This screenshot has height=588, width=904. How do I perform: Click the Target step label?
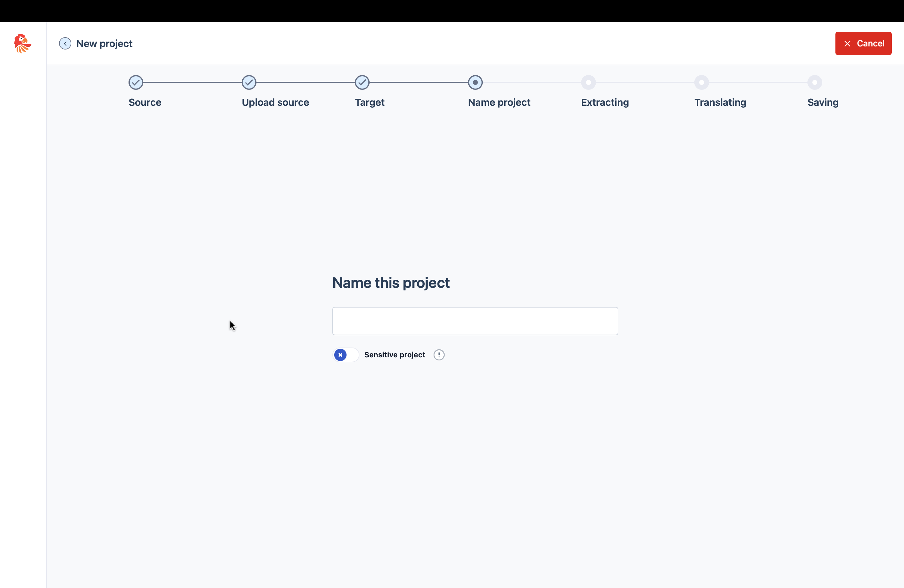[x=369, y=102]
